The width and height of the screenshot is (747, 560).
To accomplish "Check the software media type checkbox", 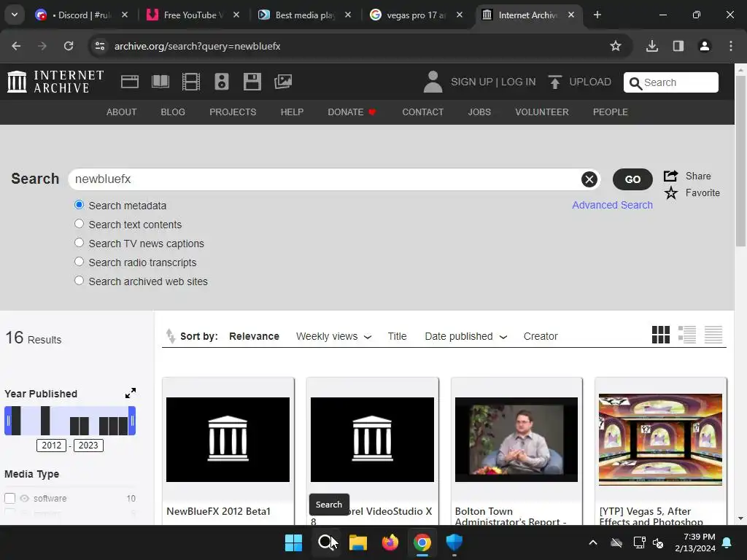I will [x=10, y=498].
